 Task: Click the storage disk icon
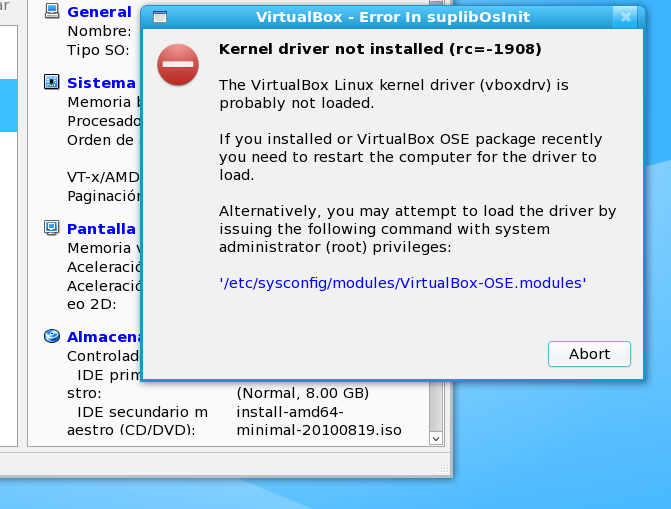point(52,336)
